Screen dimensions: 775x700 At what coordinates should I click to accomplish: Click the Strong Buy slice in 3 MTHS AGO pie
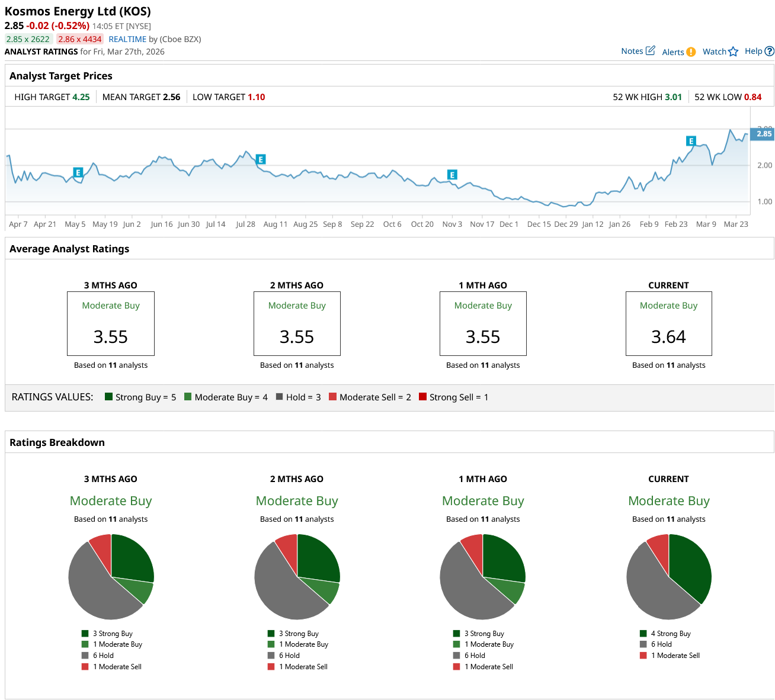(132, 558)
